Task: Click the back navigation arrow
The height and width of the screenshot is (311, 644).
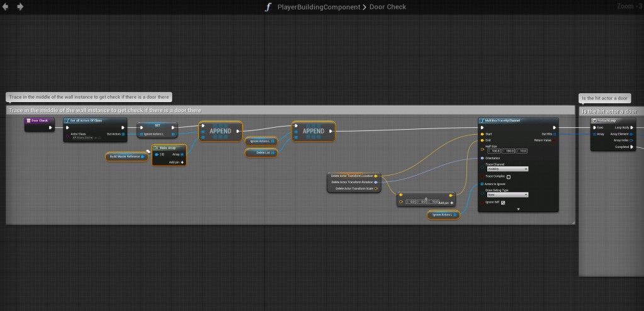Action: click(x=6, y=7)
